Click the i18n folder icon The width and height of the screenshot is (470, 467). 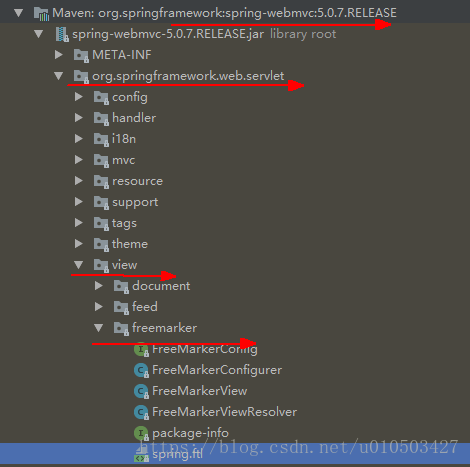tap(101, 139)
